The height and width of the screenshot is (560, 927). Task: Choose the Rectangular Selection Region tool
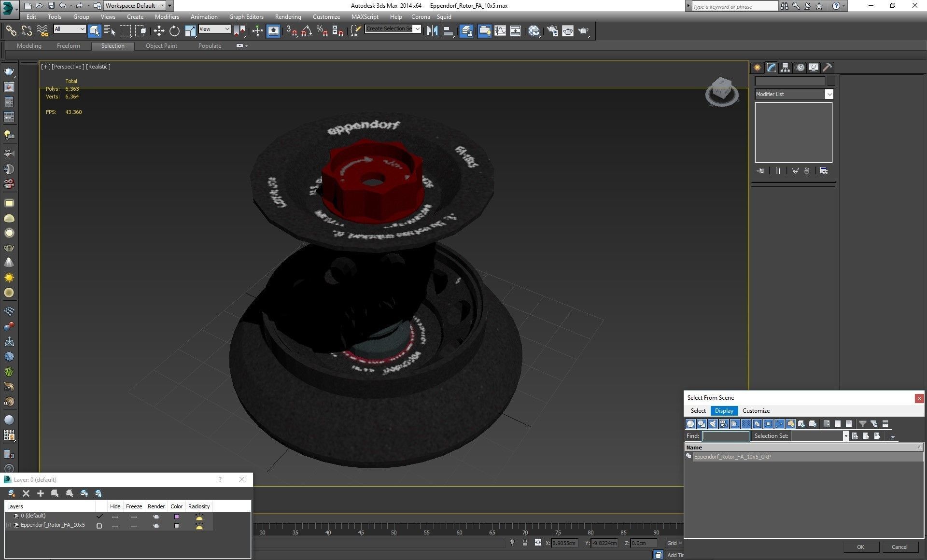125,31
